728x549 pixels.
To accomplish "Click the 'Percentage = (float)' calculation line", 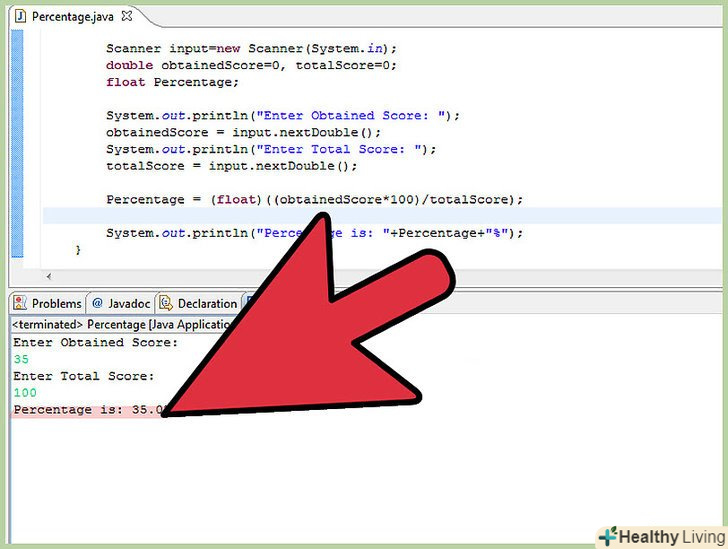I will 314,200.
